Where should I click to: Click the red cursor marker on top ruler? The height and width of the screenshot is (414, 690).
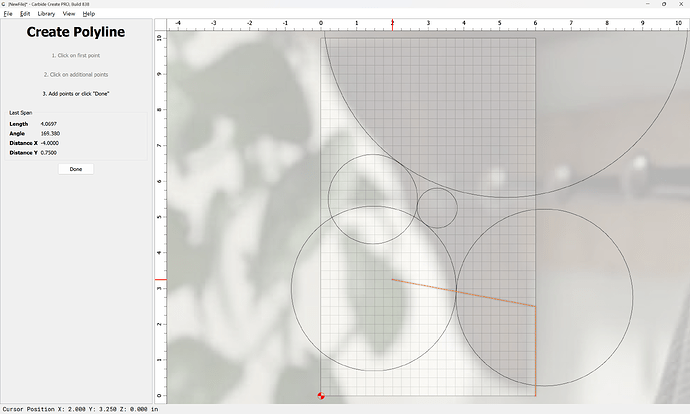click(x=392, y=24)
